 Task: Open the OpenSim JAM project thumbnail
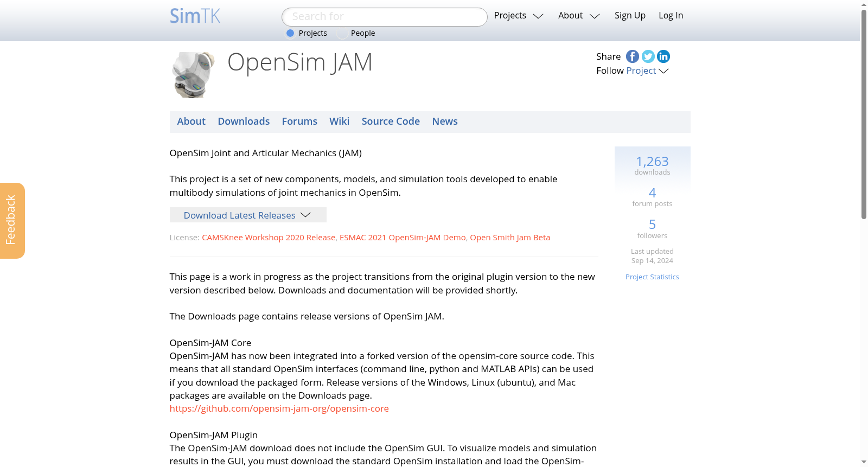pos(194,75)
